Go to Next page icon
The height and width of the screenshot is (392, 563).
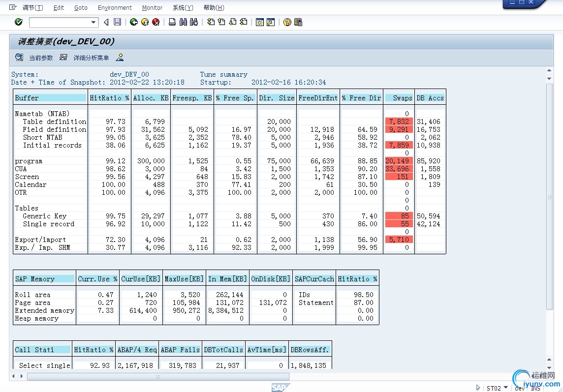pos(233,22)
